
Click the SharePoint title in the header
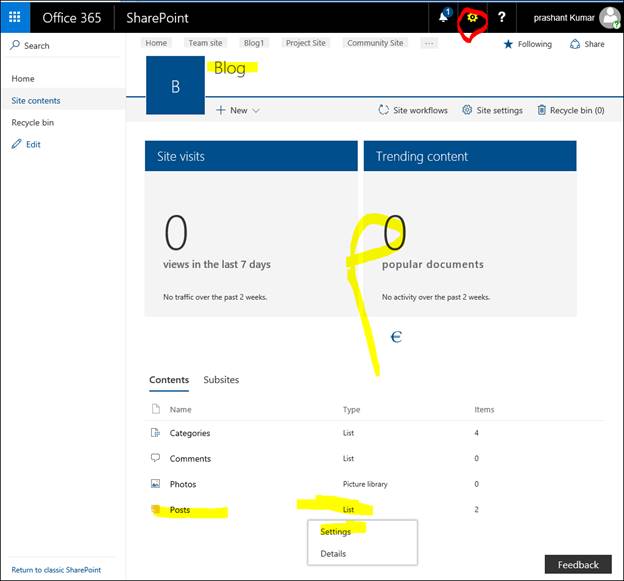(x=157, y=18)
